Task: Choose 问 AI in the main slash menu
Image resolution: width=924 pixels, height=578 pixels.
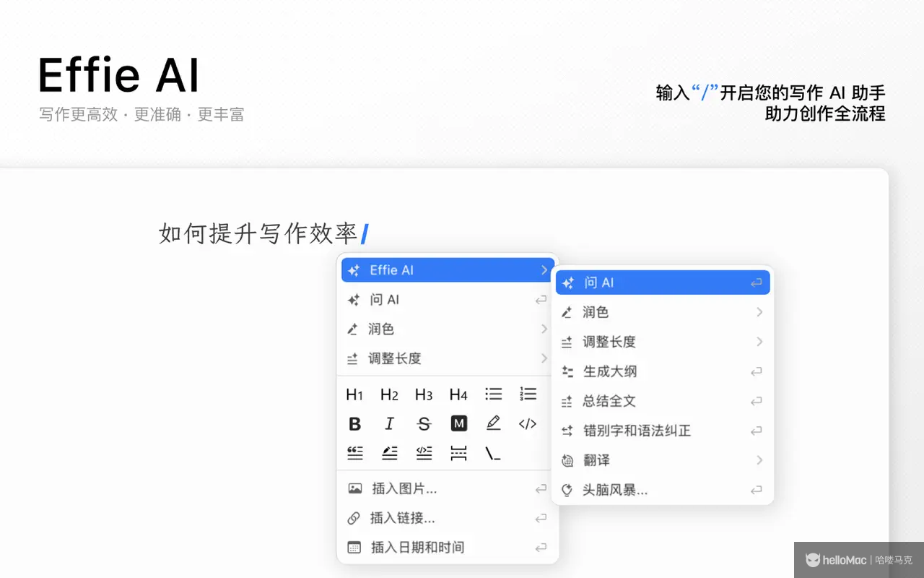Action: coord(448,300)
